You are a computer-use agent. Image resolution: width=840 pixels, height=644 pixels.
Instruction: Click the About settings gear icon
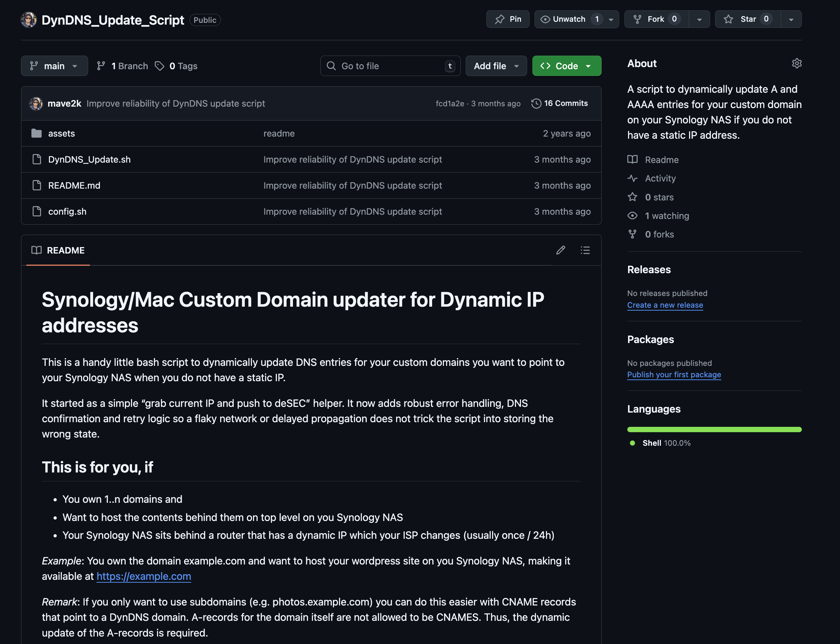(x=797, y=63)
